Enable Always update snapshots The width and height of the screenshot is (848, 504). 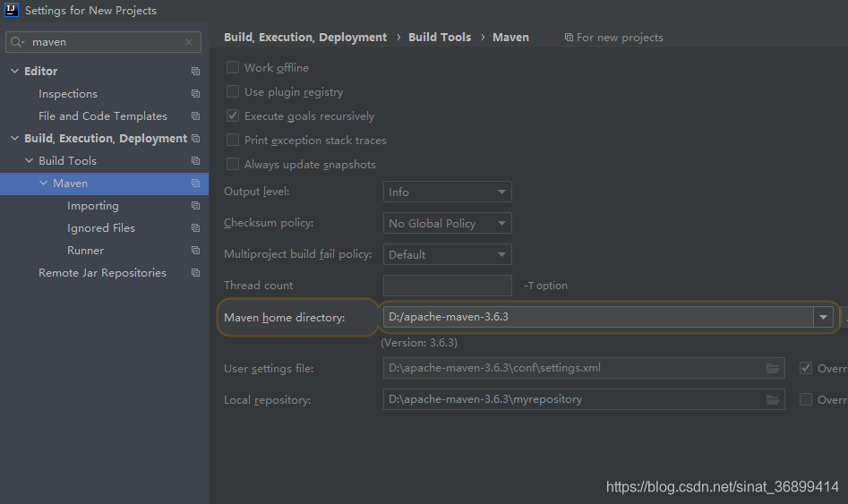point(233,164)
